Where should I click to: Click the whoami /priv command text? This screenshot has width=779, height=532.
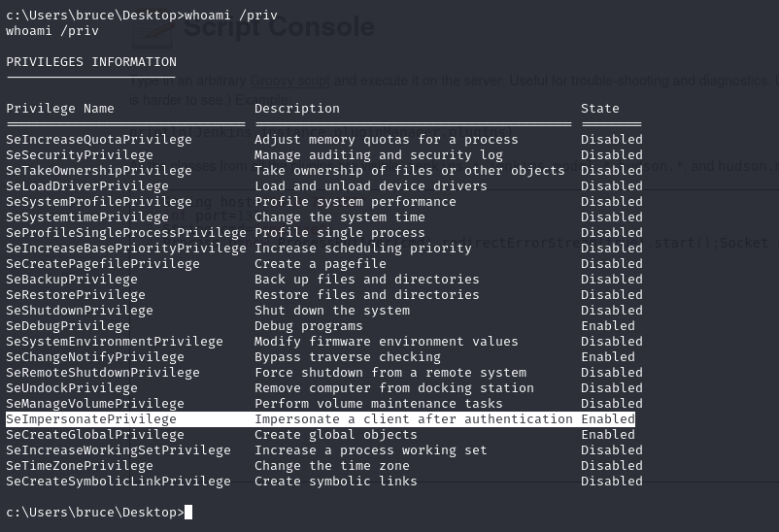click(x=231, y=16)
